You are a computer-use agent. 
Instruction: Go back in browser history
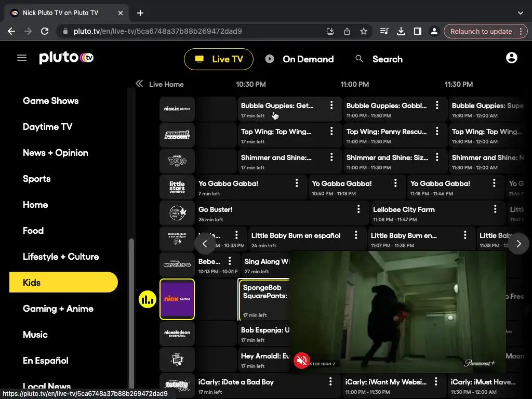pos(11,31)
